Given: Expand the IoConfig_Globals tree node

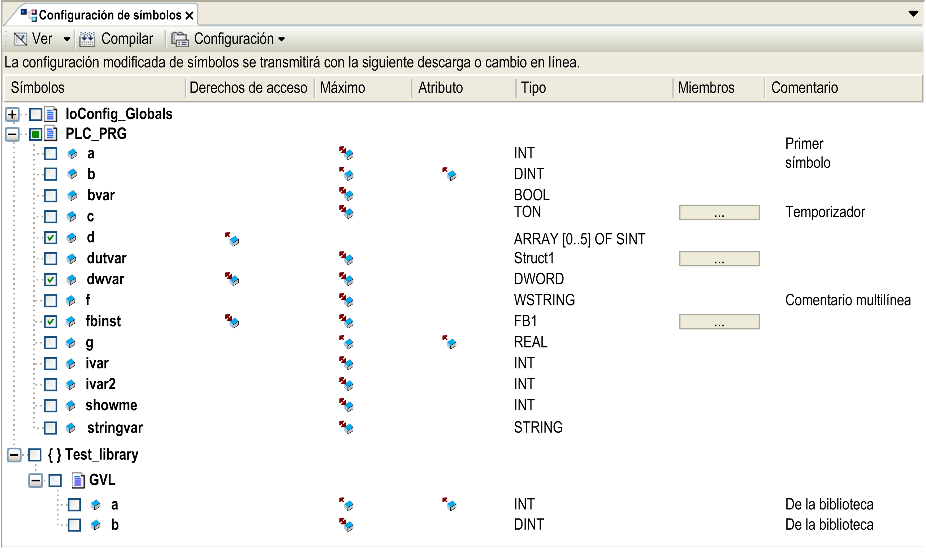Looking at the screenshot, I should click(x=12, y=114).
